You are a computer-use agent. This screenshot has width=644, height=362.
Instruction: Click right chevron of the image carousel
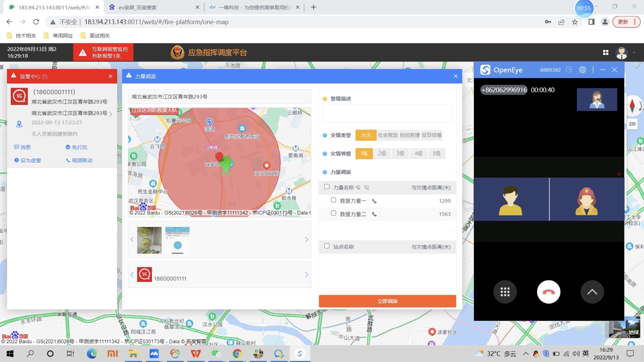pos(306,239)
